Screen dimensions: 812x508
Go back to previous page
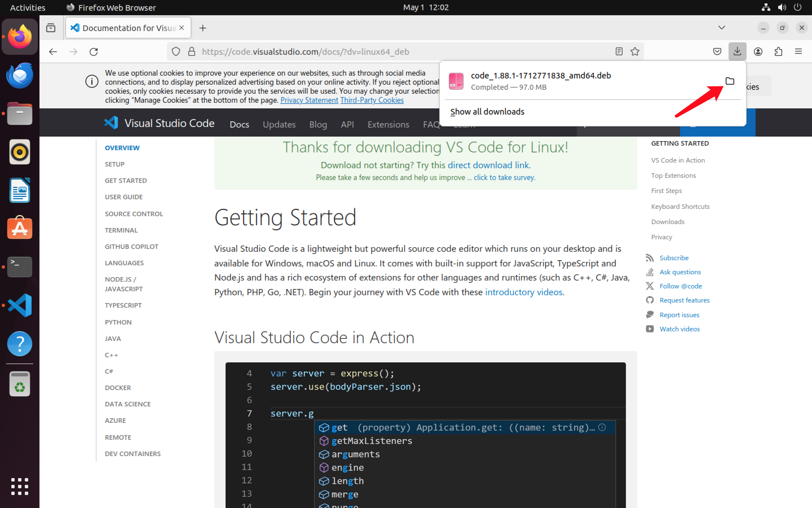click(53, 51)
